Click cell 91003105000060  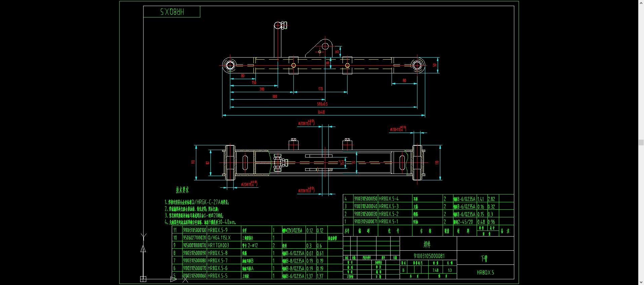tap(194, 276)
